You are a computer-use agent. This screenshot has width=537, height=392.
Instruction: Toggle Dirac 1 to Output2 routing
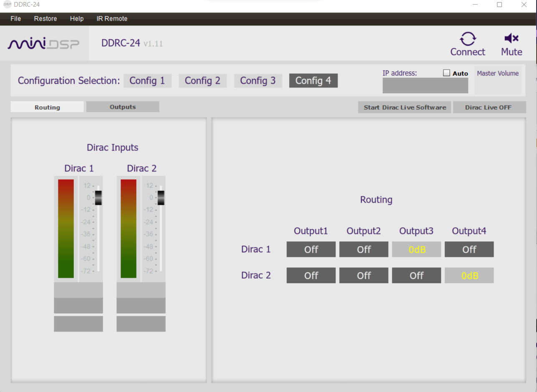point(364,249)
